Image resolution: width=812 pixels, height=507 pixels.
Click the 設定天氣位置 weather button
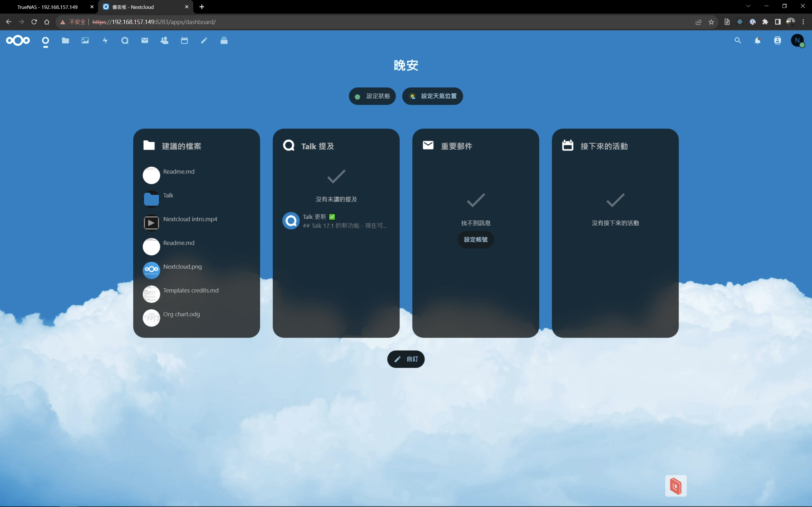(x=433, y=96)
